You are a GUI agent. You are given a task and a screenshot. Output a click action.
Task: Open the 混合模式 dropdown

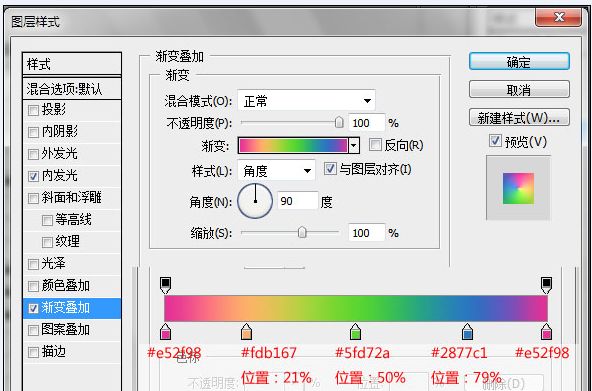tap(307, 101)
